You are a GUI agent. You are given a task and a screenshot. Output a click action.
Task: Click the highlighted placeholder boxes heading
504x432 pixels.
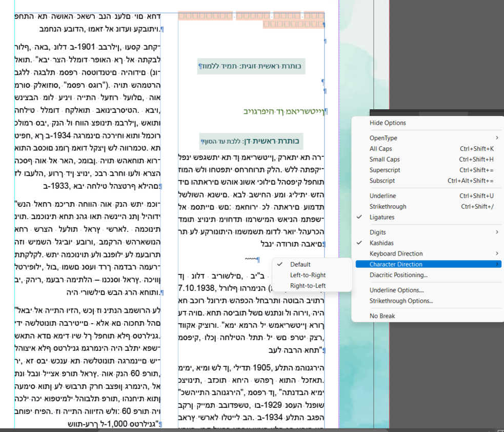pyautogui.click(x=251, y=19)
